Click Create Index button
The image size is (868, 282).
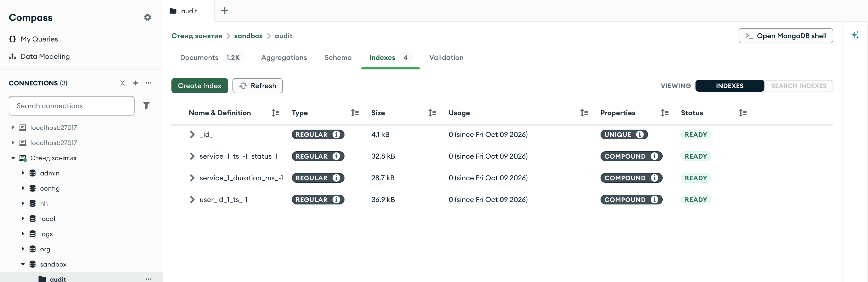click(199, 86)
